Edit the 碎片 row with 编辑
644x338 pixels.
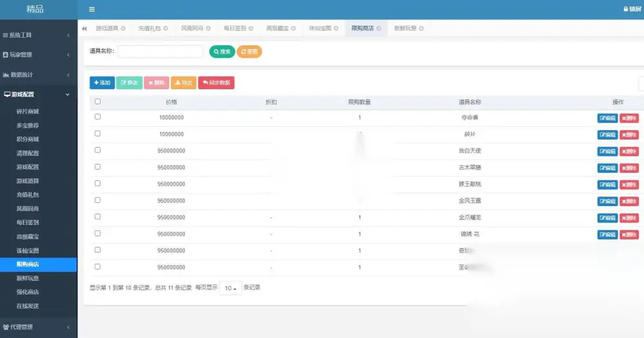coord(607,135)
